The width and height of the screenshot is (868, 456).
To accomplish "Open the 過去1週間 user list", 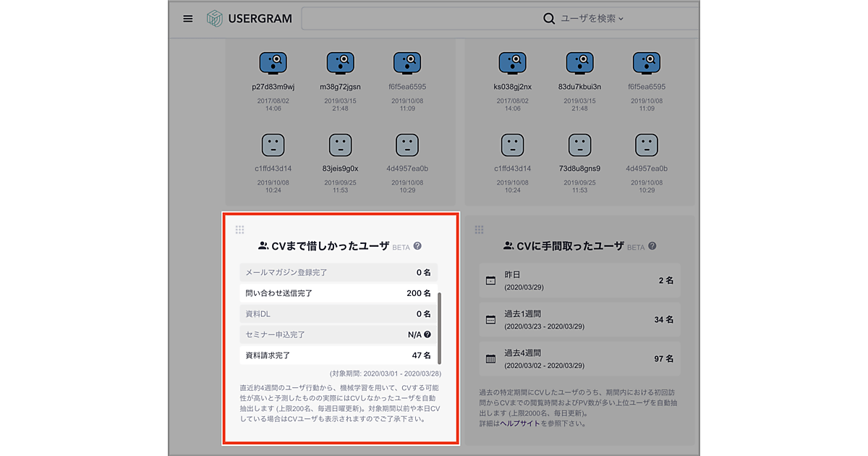I will (579, 319).
